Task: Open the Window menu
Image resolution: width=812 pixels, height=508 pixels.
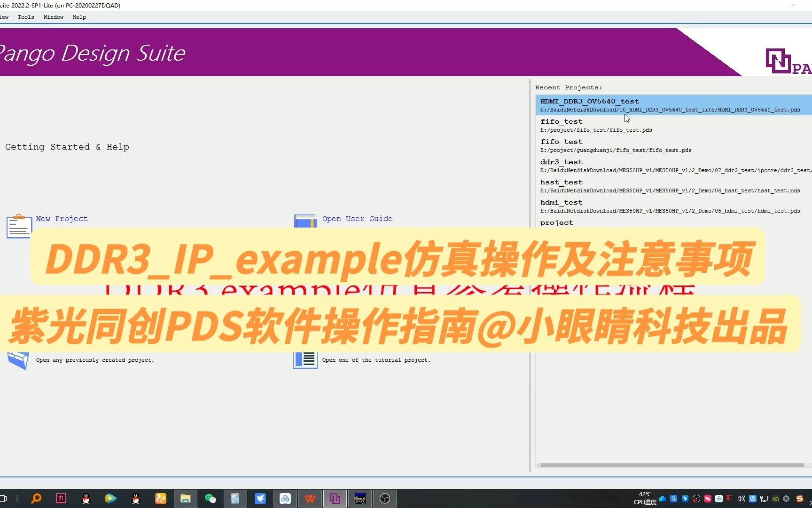Action: pyautogui.click(x=54, y=17)
